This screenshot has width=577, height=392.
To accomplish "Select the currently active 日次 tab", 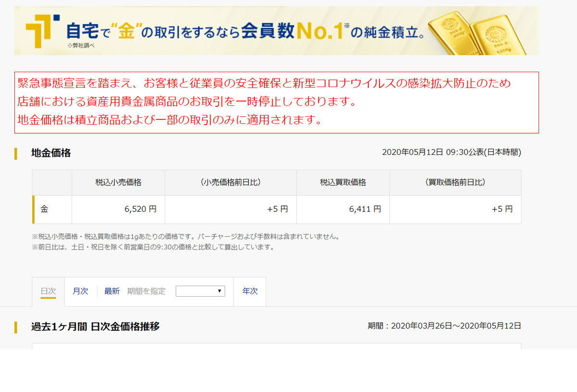I will (49, 291).
